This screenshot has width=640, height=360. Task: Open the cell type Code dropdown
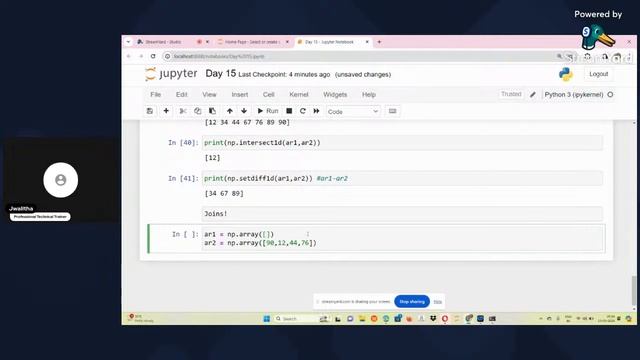(353, 111)
